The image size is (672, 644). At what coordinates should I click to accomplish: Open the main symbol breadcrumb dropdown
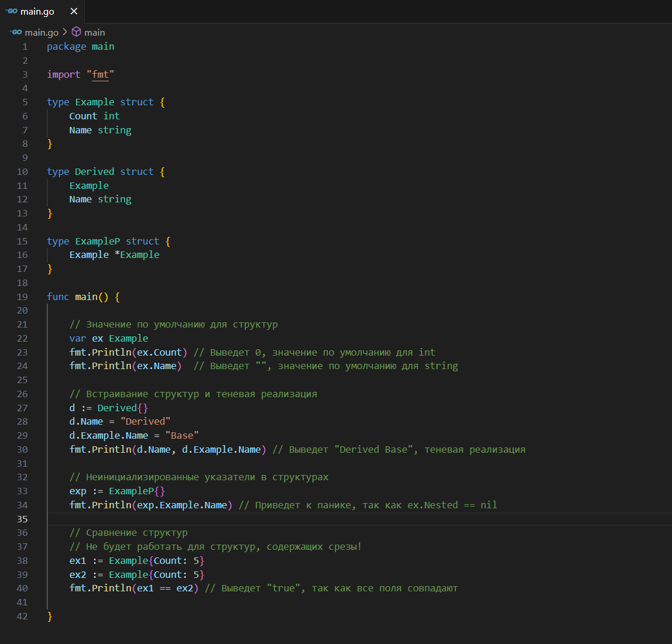point(94,33)
